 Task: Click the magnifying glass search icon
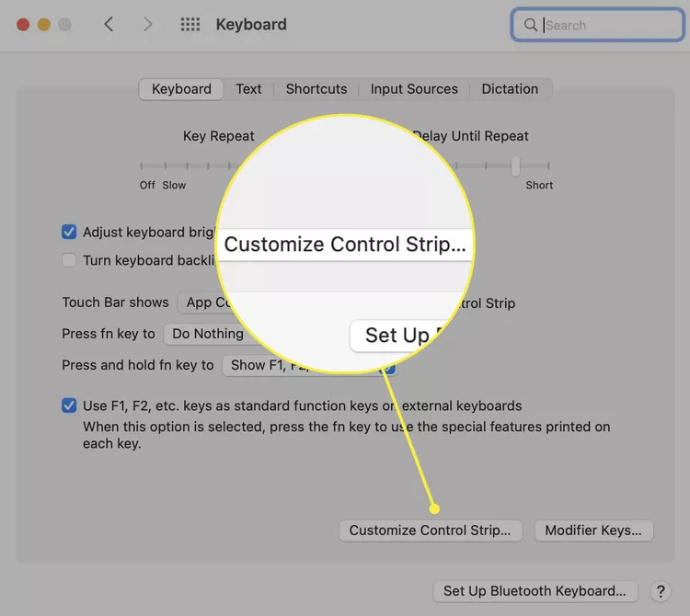point(530,25)
